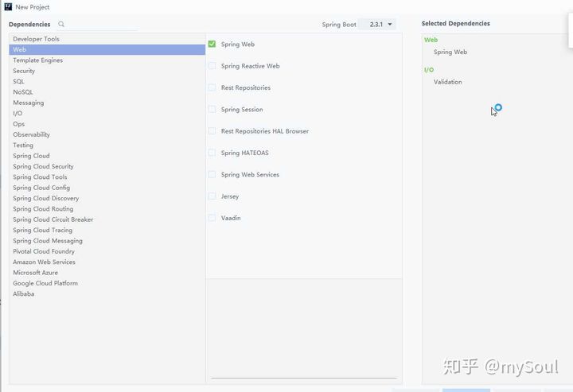The image size is (573, 392).
Task: Select Google Cloud Platform category
Action: point(107,283)
